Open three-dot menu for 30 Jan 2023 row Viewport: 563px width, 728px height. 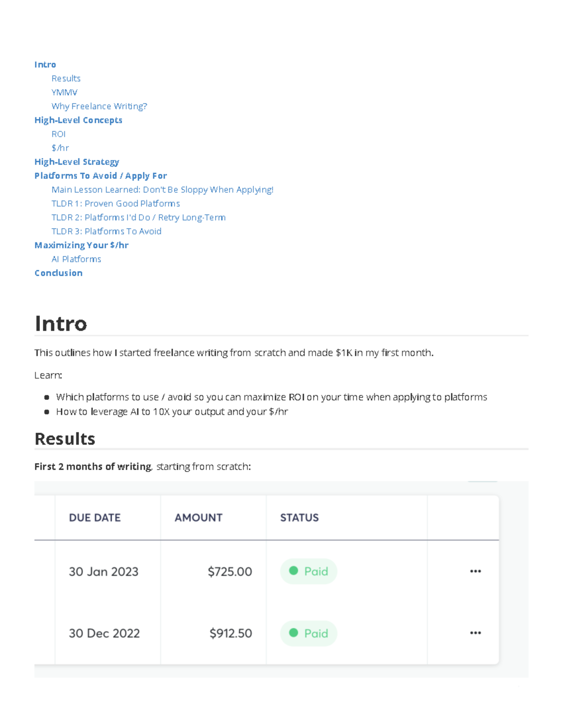(x=475, y=571)
